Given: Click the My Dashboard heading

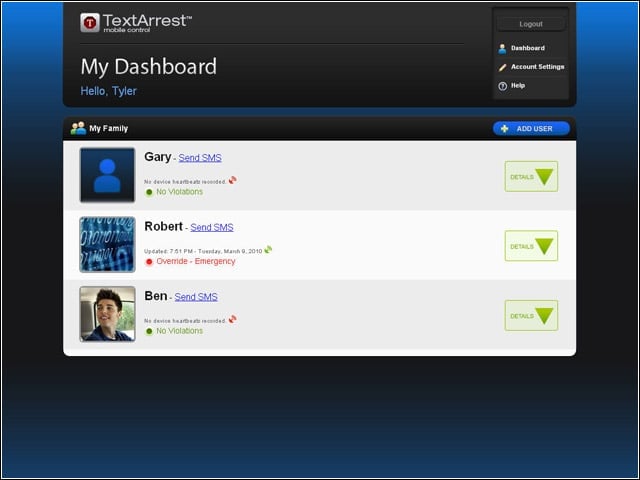Looking at the screenshot, I should 149,67.
